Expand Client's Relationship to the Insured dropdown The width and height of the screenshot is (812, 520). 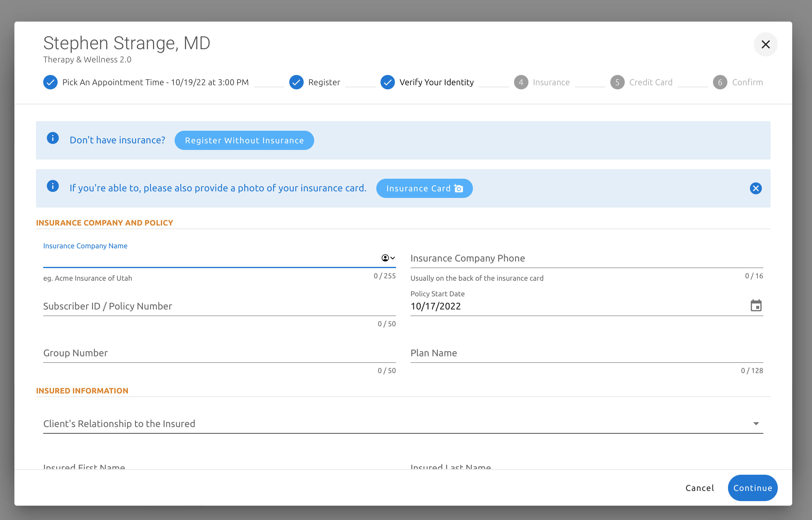pos(403,424)
